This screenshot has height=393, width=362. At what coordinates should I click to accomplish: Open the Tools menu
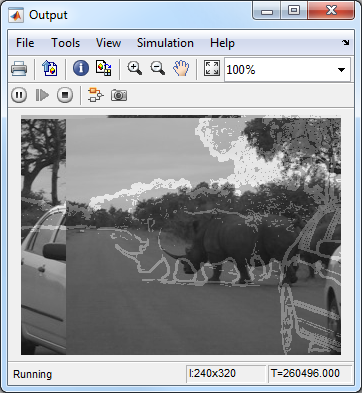click(65, 43)
